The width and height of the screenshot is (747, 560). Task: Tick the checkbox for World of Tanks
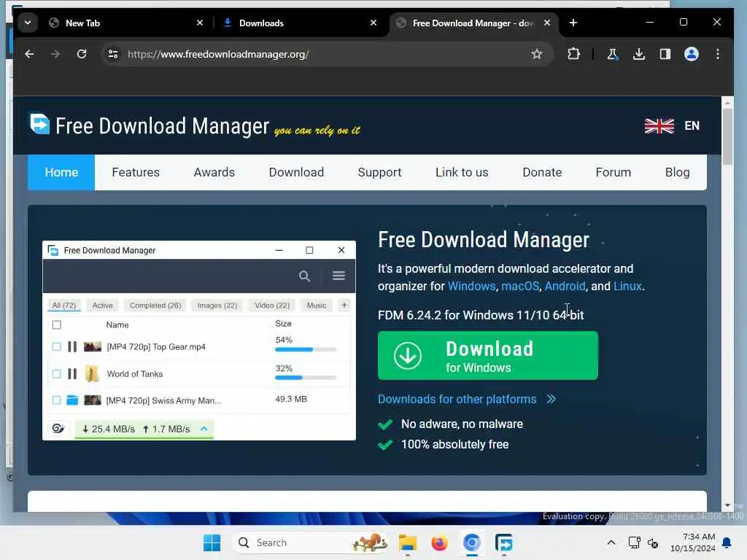click(x=57, y=374)
